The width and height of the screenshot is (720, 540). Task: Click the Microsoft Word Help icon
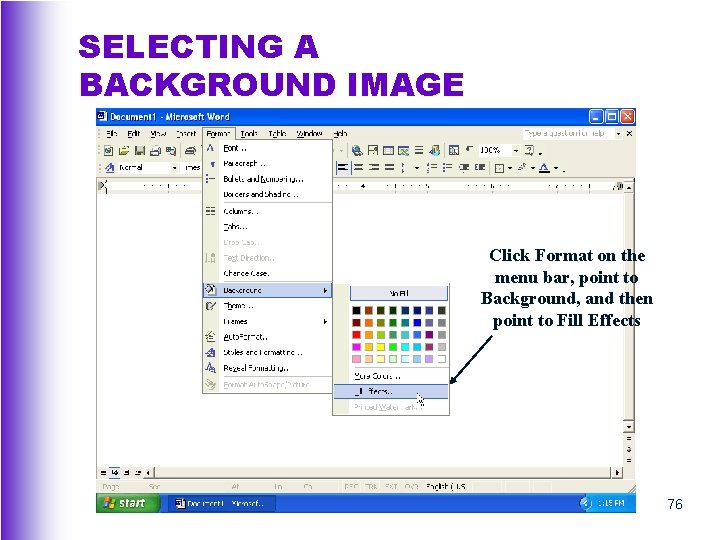529,150
